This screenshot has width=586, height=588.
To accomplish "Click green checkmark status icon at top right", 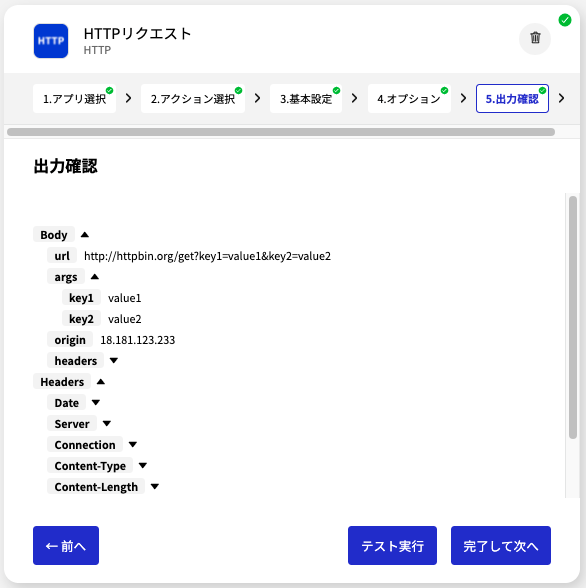I will point(565,20).
